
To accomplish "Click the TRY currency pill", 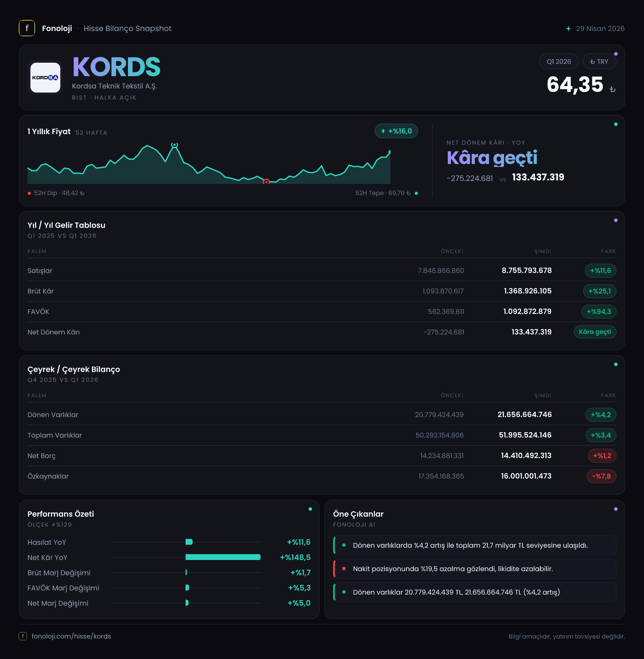I will click(x=599, y=62).
